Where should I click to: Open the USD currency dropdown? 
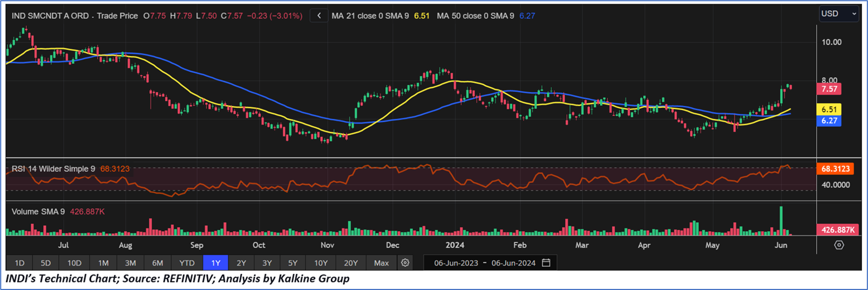[838, 13]
